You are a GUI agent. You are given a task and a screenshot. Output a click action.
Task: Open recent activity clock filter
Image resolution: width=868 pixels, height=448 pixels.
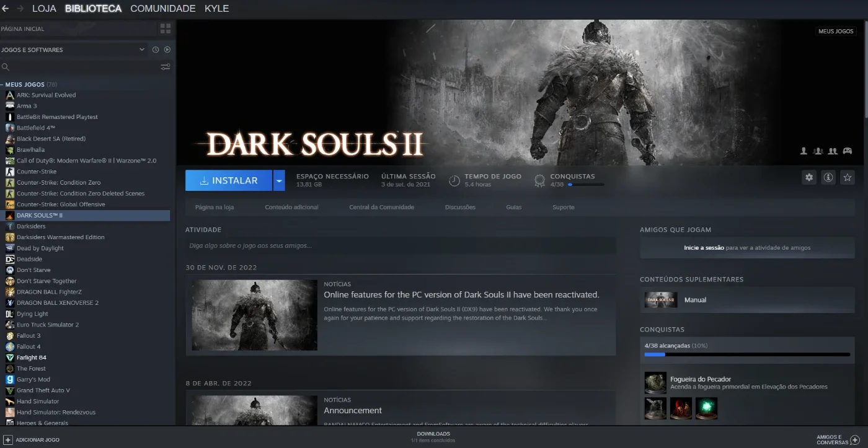click(x=156, y=50)
